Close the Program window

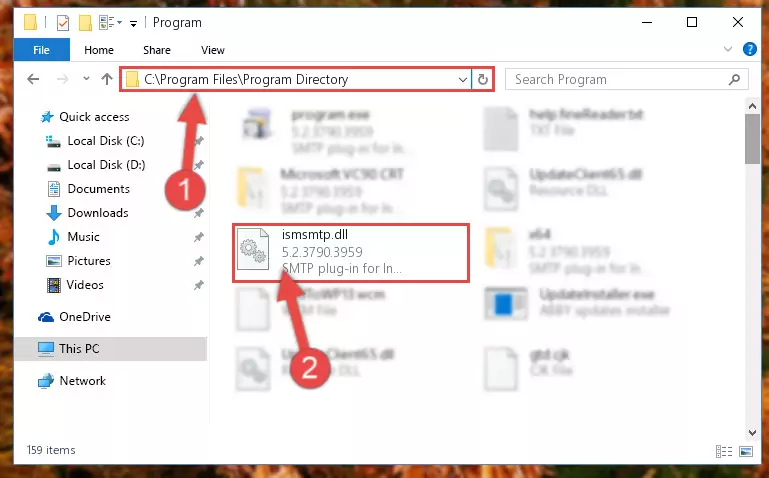(737, 23)
